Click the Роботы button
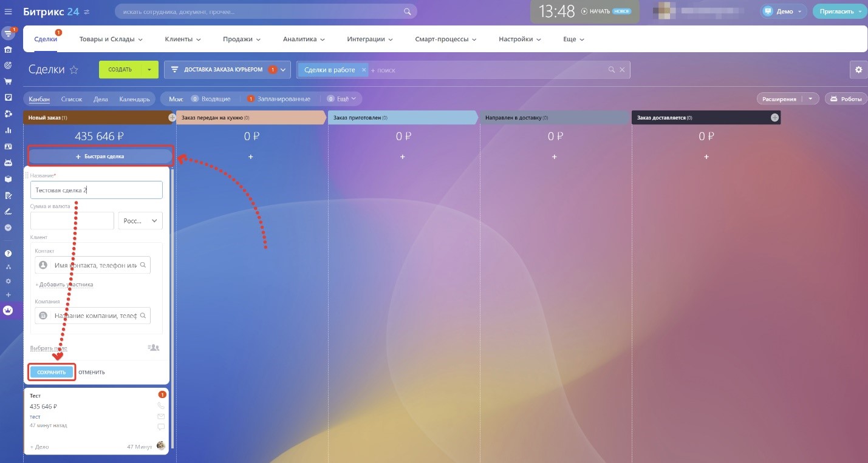 tap(846, 98)
